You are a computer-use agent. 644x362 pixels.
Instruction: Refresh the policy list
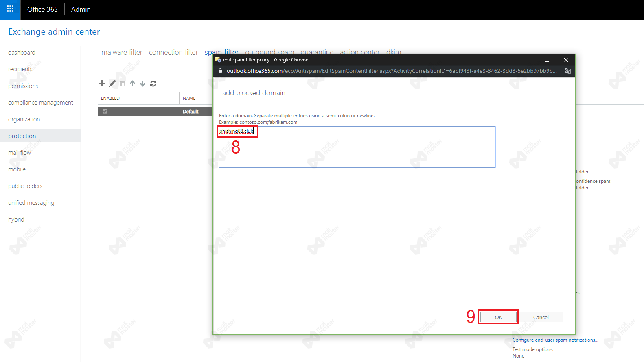[153, 83]
